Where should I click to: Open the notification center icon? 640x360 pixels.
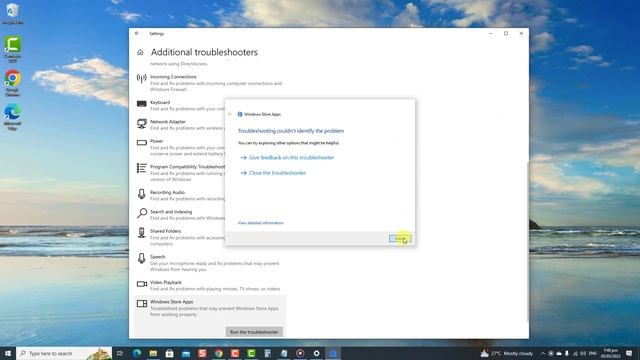coord(629,353)
